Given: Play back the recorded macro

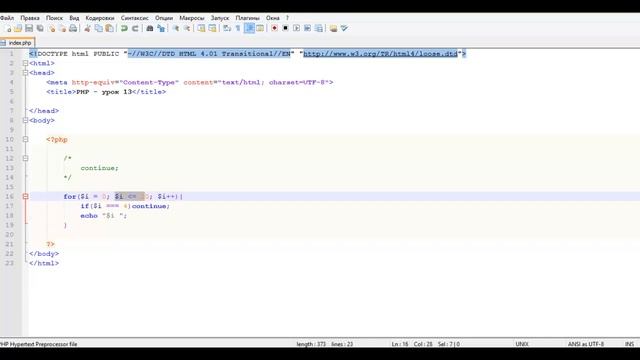Looking at the screenshot, I should coord(296,29).
